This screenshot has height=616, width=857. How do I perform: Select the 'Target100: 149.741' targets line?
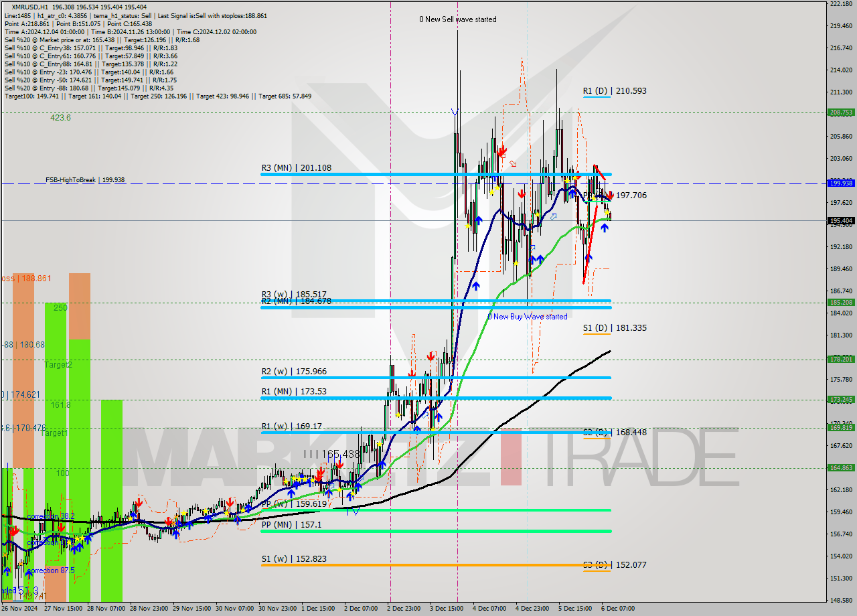coord(157,96)
